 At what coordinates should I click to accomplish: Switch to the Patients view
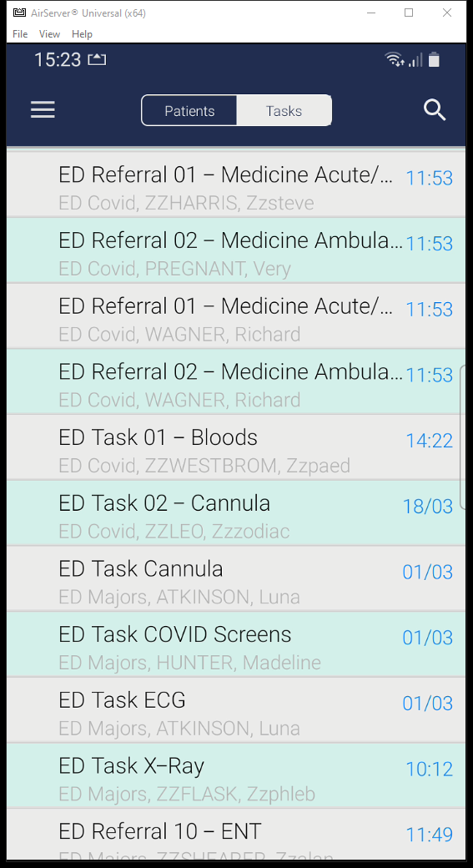[189, 111]
